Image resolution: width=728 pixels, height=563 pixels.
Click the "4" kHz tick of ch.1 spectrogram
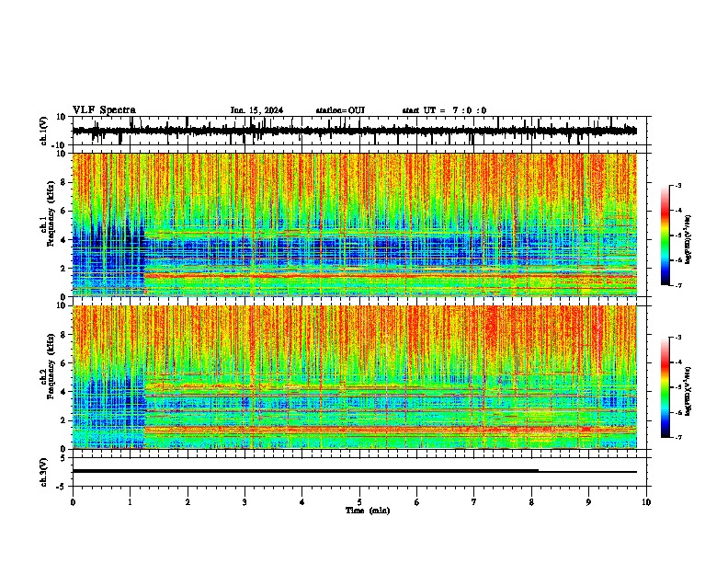[x=63, y=240]
